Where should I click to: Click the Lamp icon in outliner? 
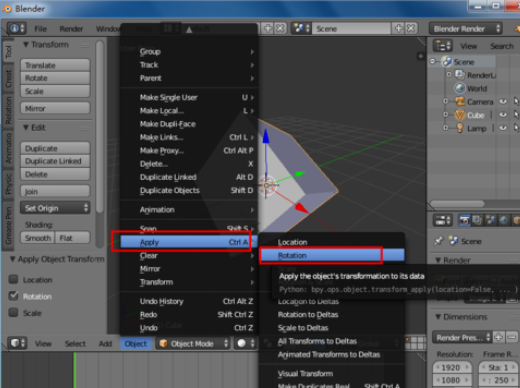460,128
